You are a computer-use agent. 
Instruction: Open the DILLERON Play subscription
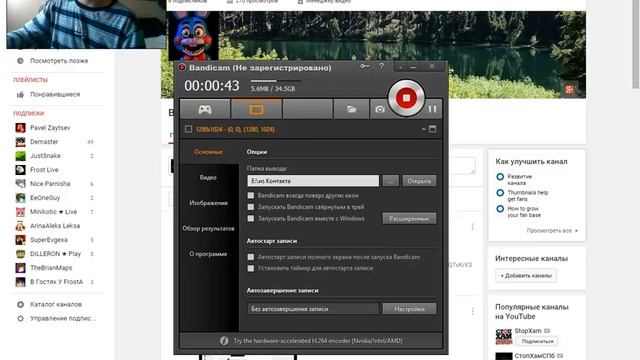(x=55, y=254)
